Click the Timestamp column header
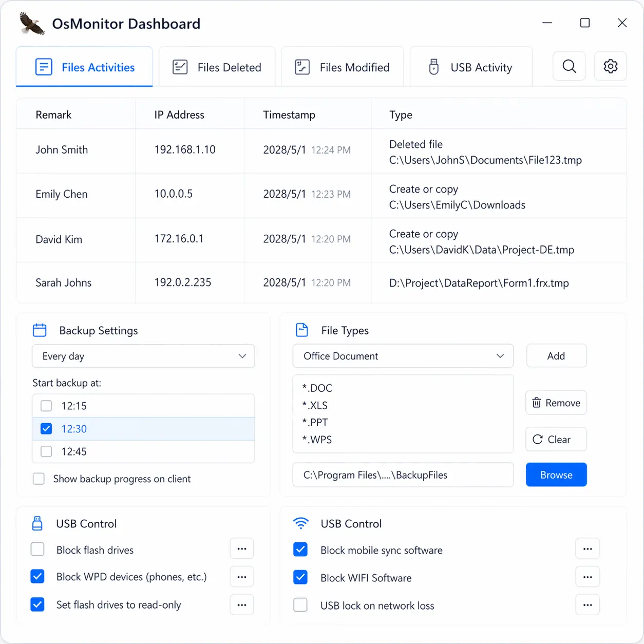644x644 pixels. pos(289,115)
